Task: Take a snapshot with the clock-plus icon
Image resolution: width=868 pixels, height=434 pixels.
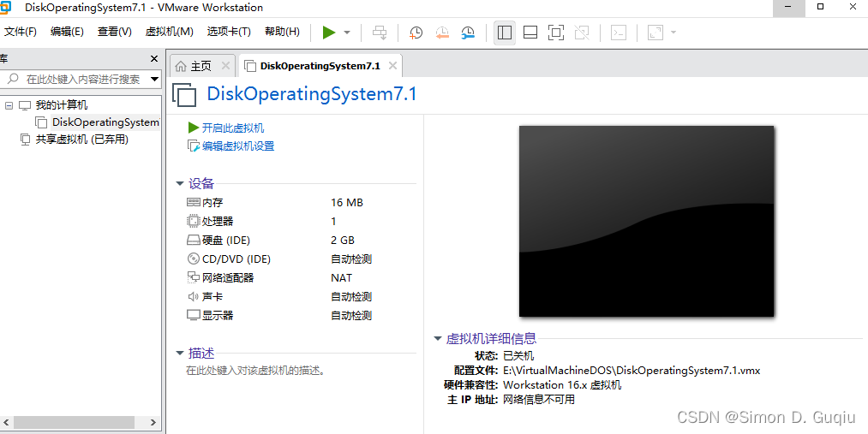Action: (416, 33)
